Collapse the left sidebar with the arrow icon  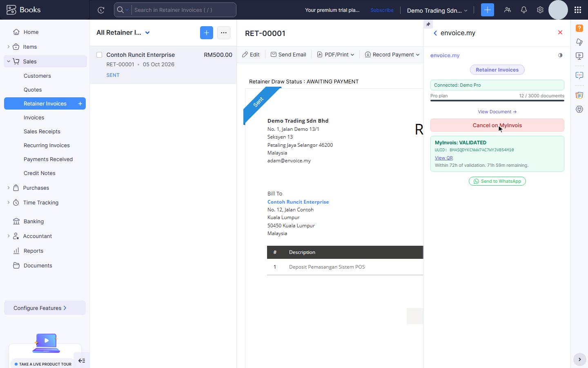tap(82, 361)
